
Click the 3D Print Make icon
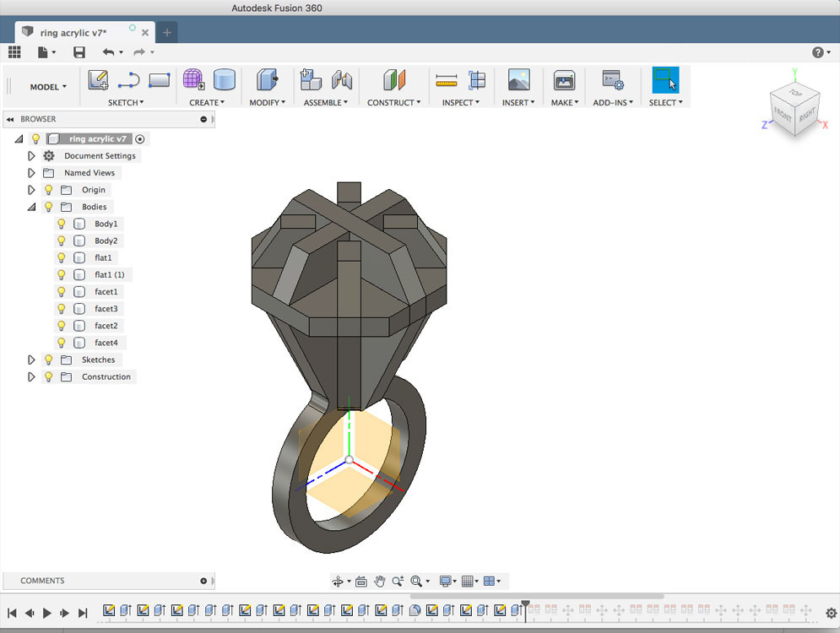click(564, 80)
